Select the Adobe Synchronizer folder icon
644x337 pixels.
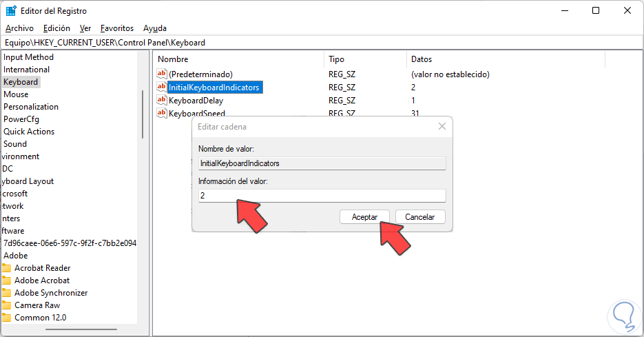click(x=7, y=293)
